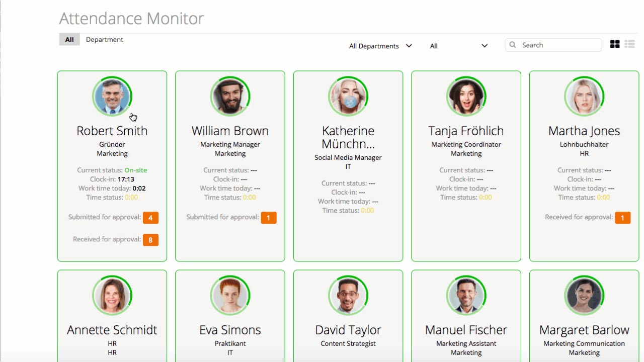Open Annette Schmidt's profile photo

pos(112,295)
